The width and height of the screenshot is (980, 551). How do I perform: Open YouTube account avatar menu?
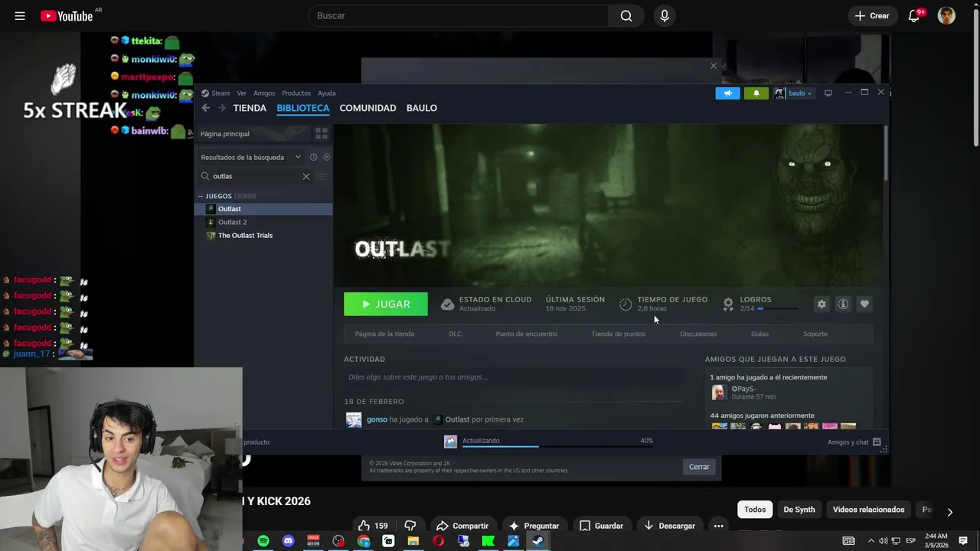pyautogui.click(x=946, y=15)
